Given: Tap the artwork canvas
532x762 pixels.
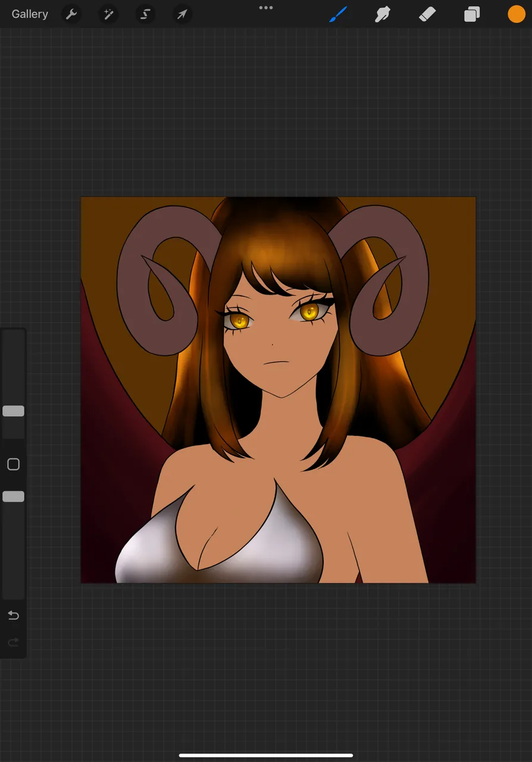Looking at the screenshot, I should 278,390.
